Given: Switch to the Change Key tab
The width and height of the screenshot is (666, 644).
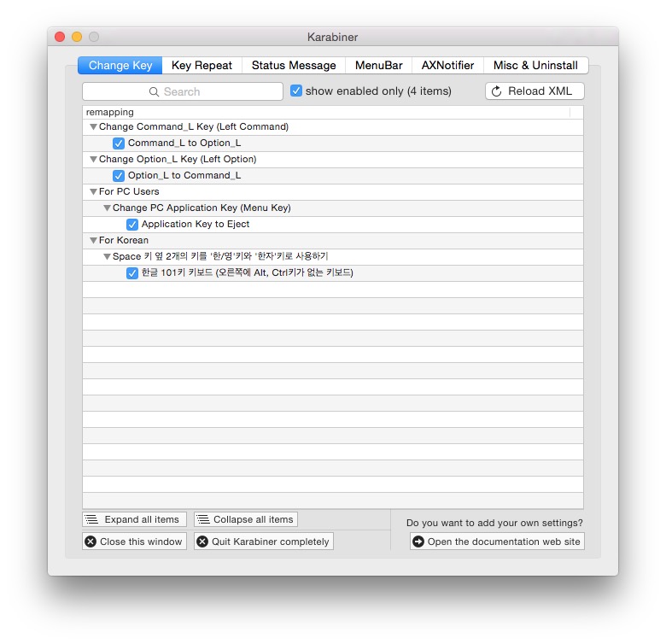Looking at the screenshot, I should click(x=120, y=66).
